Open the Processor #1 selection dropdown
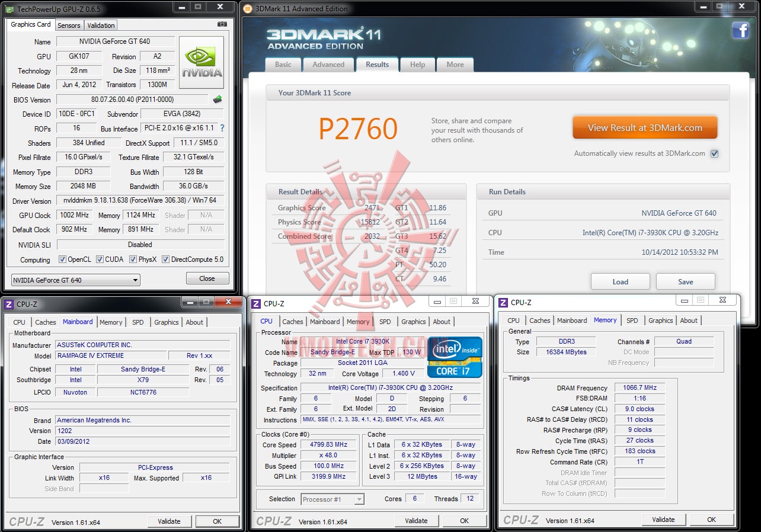This screenshot has width=761, height=532. (332, 499)
